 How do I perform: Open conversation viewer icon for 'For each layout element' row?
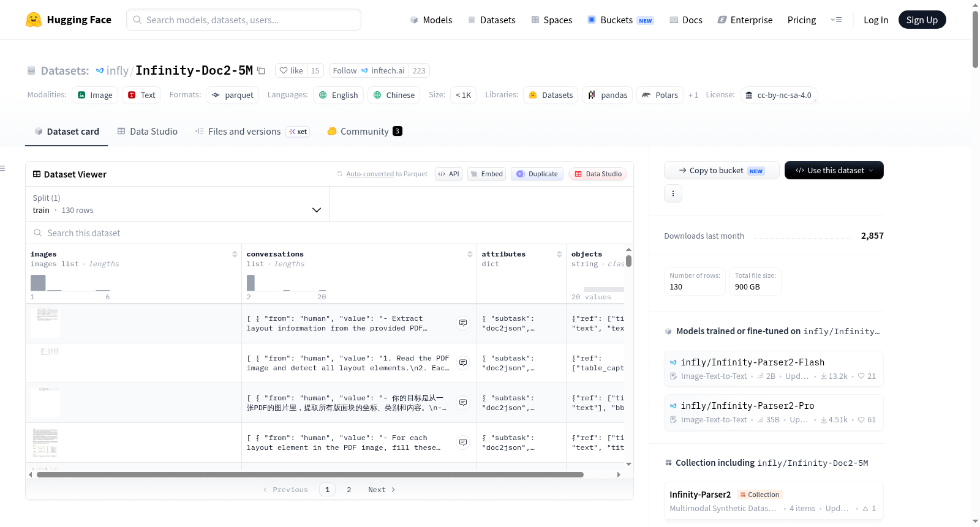(463, 442)
